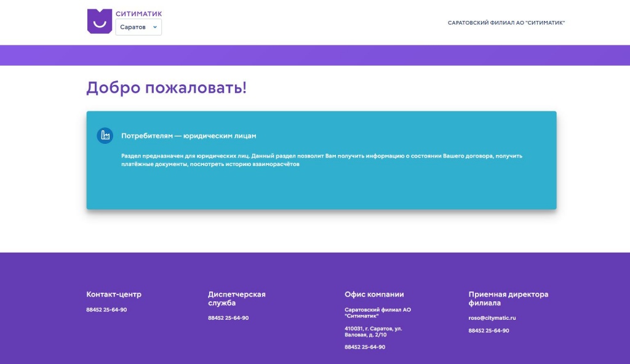
Task: Click the factory icon on the blue card
Action: point(105,135)
